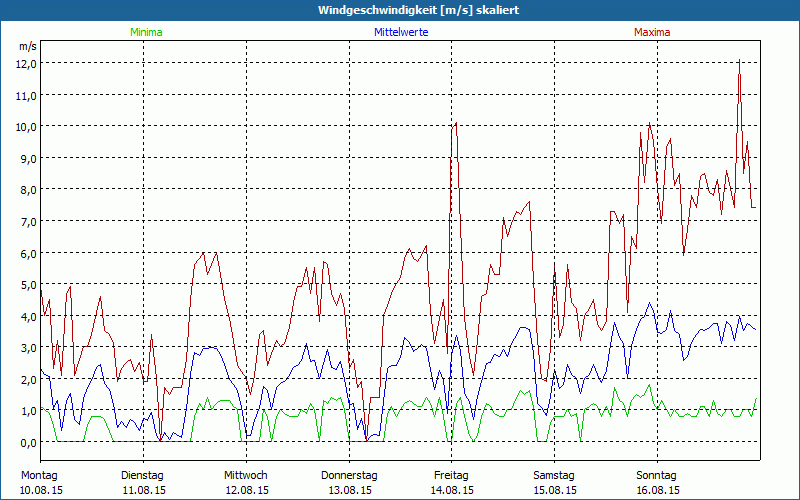The image size is (800, 500).
Task: Click the Donnerstag day label
Action: coord(349,476)
